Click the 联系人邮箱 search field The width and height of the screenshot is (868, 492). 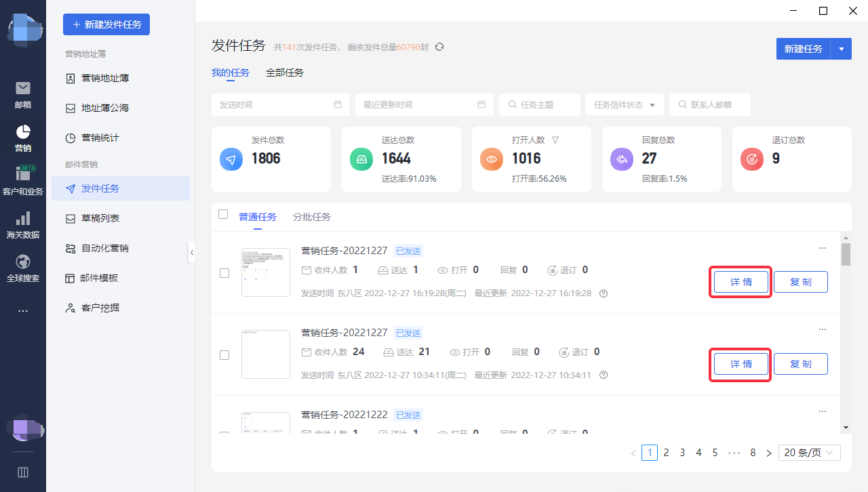pos(710,105)
